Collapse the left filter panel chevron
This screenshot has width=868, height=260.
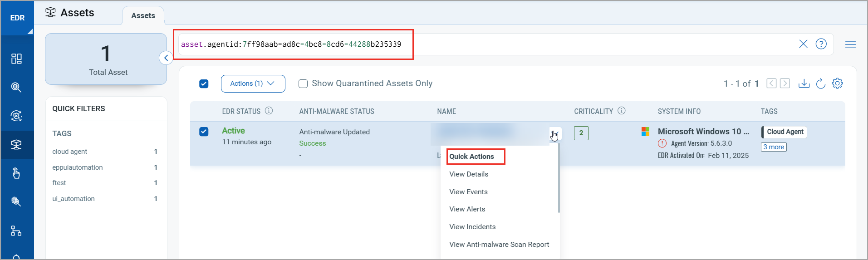click(x=166, y=58)
